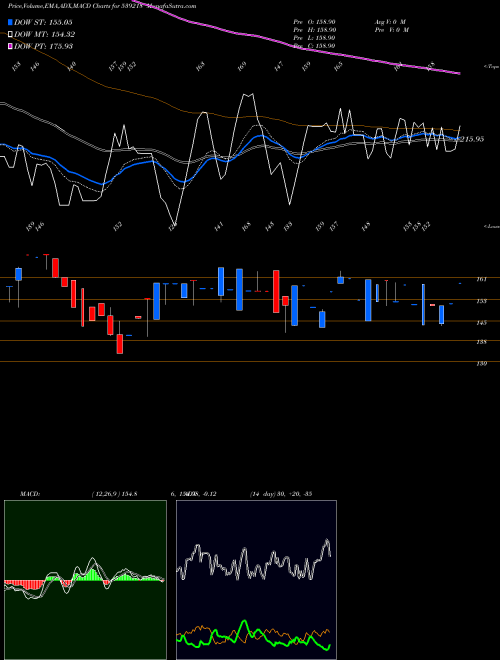
Task: Click the 138 price axis label
Action: [x=482, y=342]
